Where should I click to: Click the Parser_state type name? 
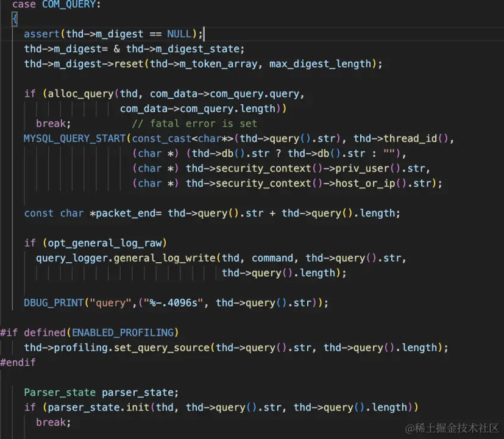60,393
